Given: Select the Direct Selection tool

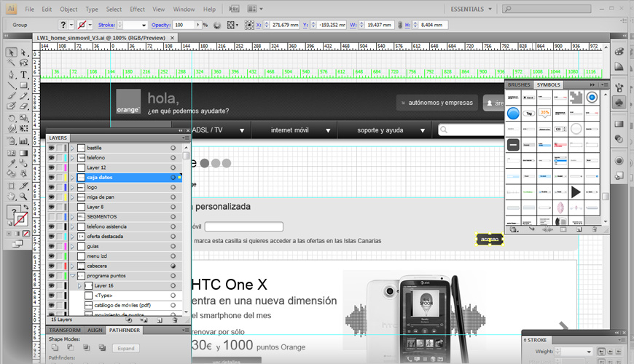Looking at the screenshot, I should pyautogui.click(x=23, y=52).
